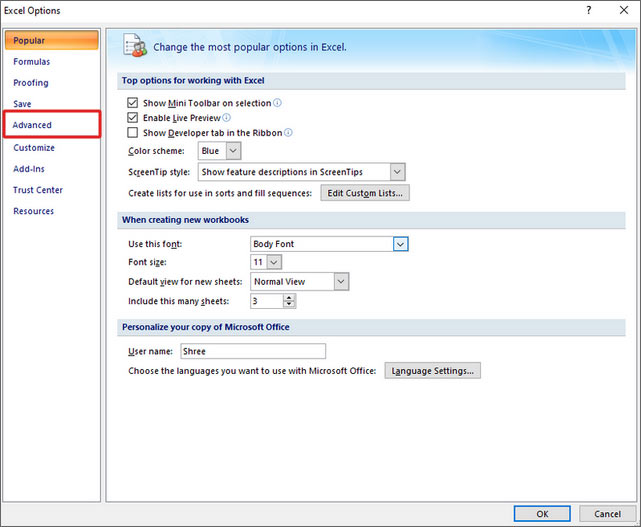Viewport: 641px width, 527px height.
Task: Open help with the question mark button
Action: click(589, 10)
